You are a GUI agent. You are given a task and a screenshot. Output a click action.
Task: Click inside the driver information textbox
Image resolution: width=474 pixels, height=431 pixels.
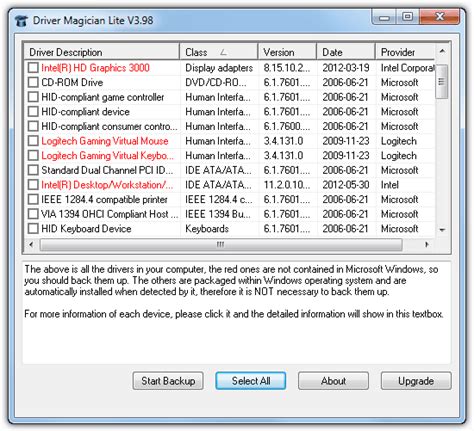click(237, 312)
